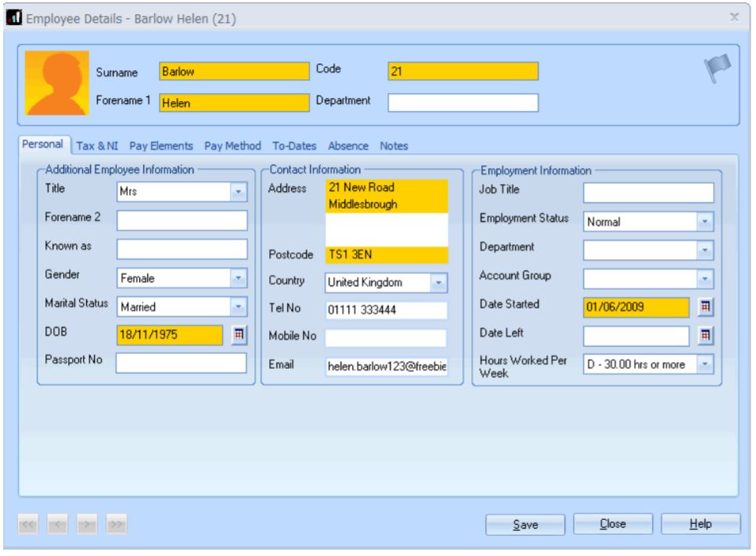This screenshot has height=556, width=756.
Task: Click the Tel No field 01111 333444
Action: [x=386, y=310]
